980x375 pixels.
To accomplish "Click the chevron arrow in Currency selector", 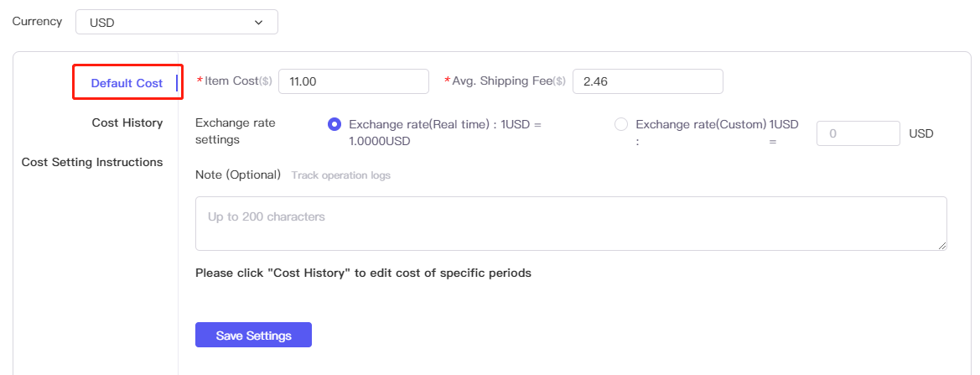I will 258,23.
